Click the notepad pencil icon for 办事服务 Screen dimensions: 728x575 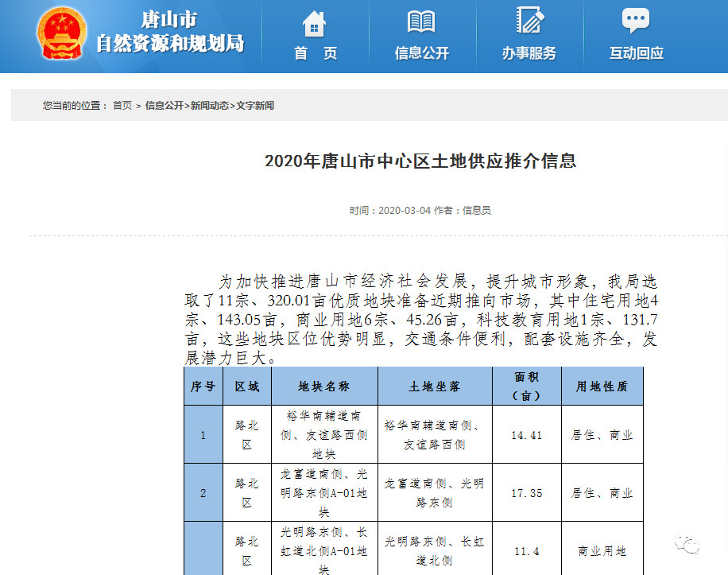click(x=529, y=21)
